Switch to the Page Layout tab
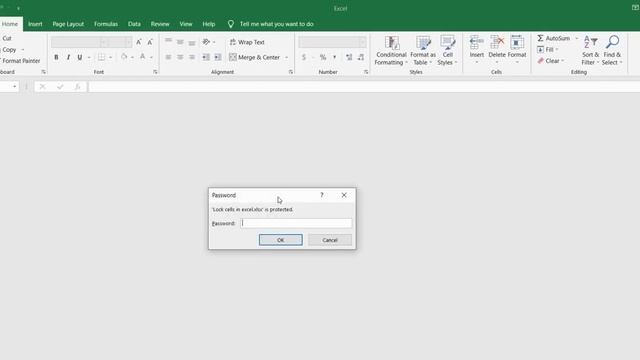This screenshot has width=640, height=360. point(68,24)
